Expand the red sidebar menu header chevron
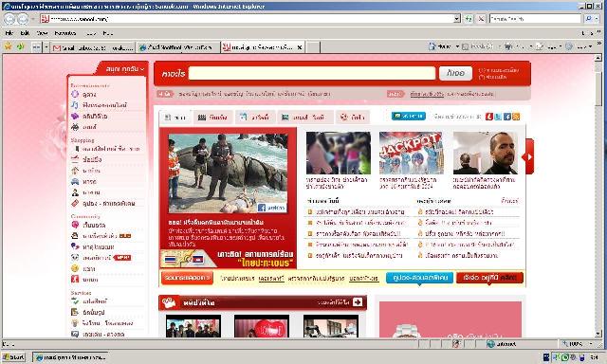This screenshot has height=364, width=607. point(142,69)
